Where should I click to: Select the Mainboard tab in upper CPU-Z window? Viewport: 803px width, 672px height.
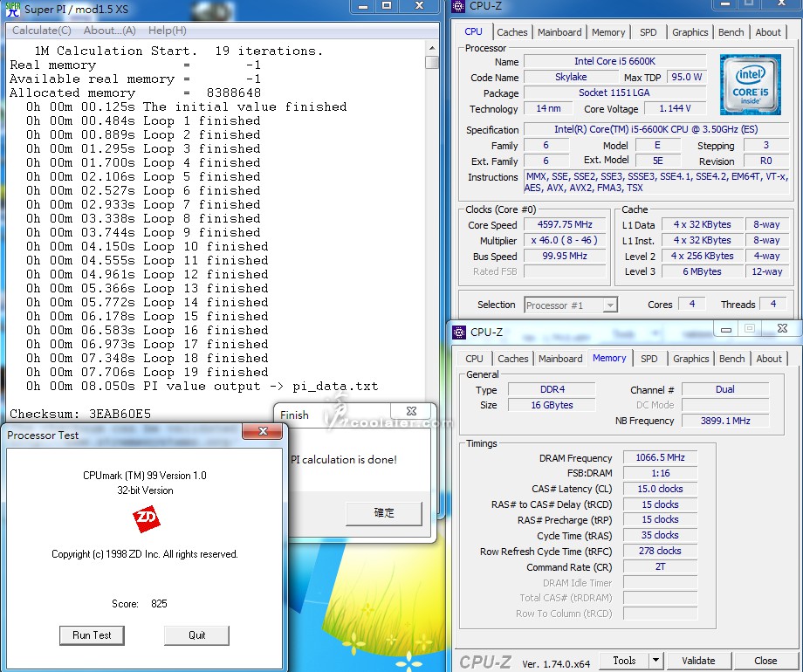click(x=559, y=32)
